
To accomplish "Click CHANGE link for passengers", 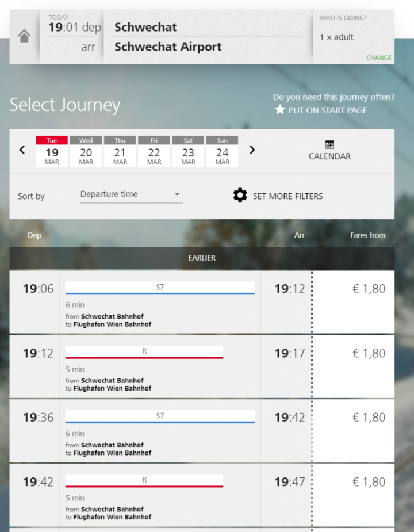I will click(379, 58).
